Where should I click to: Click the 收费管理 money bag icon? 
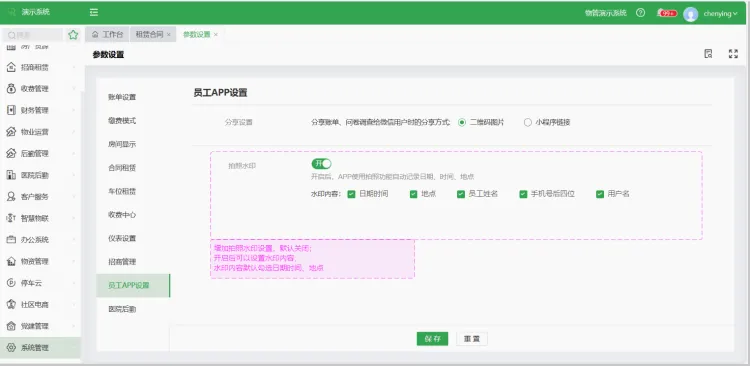pyautogui.click(x=11, y=89)
